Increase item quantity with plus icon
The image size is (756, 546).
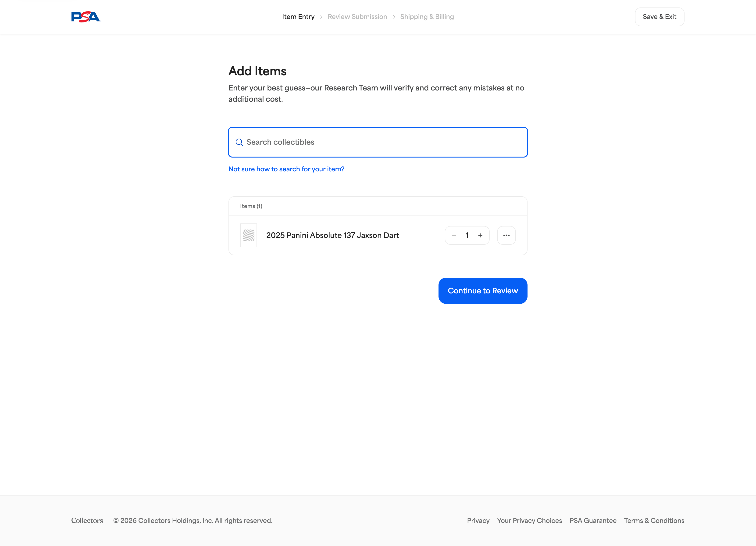pos(480,235)
